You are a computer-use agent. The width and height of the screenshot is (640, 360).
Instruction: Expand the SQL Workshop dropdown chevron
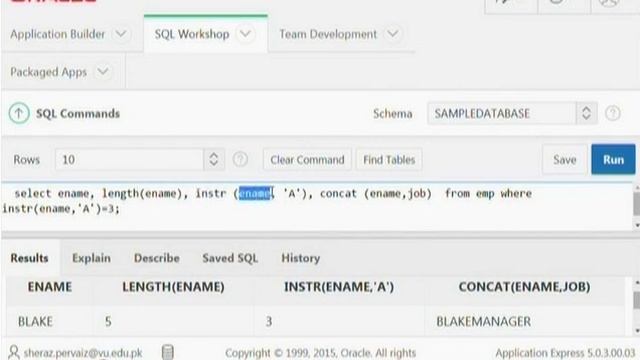[245, 34]
